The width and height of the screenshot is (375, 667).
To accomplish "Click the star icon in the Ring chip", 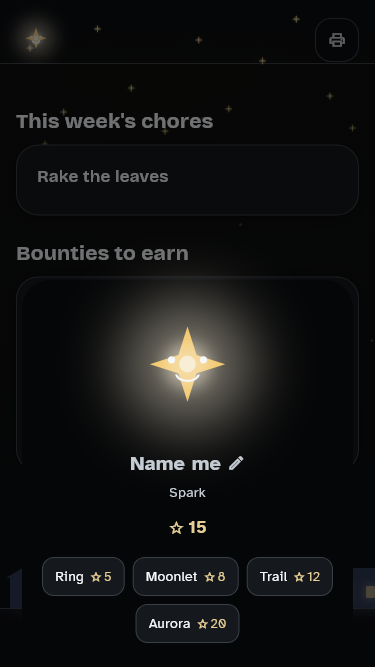I will point(96,577).
